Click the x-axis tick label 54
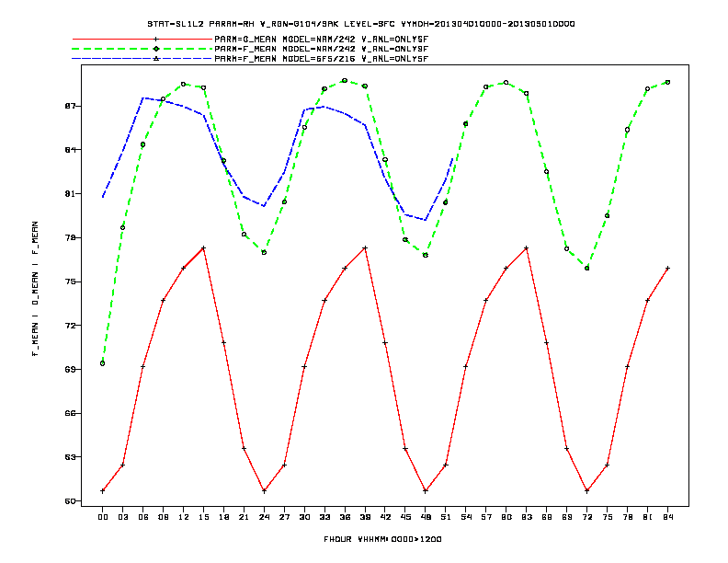The width and height of the screenshot is (728, 563). click(x=466, y=517)
